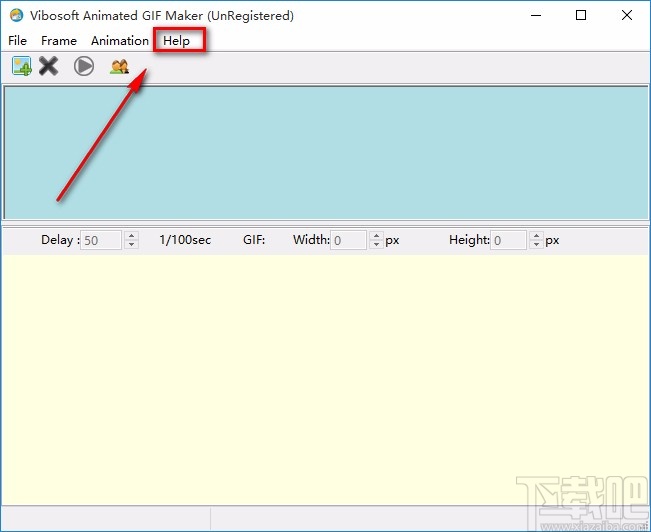Maximize the GIF Maker window
Screen dimensions: 651x532
click(x=581, y=15)
